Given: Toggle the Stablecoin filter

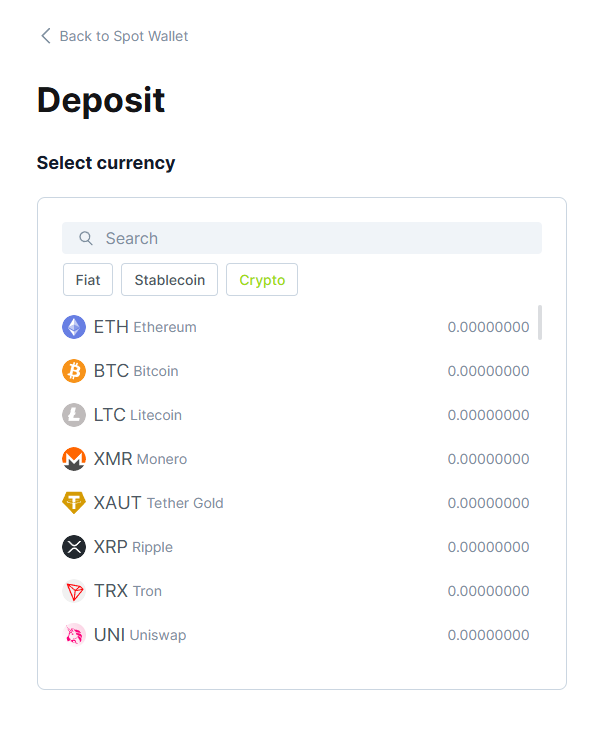Looking at the screenshot, I should click(x=169, y=280).
